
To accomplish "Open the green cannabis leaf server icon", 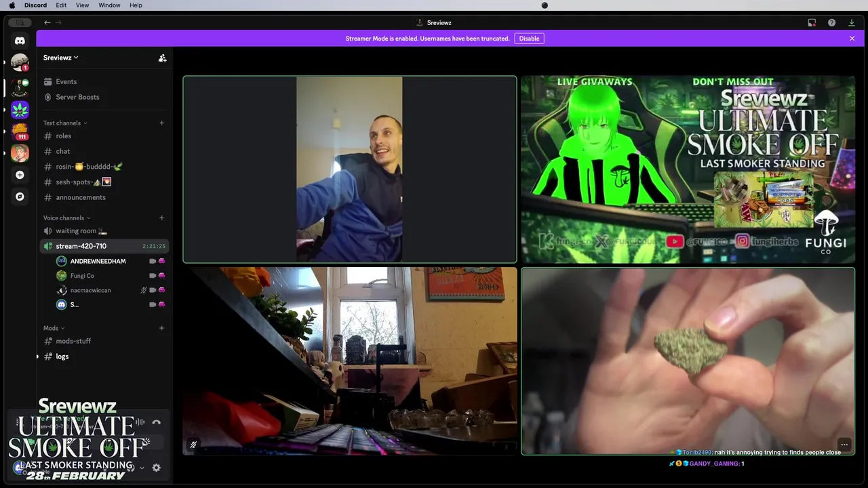I will coord(20,109).
